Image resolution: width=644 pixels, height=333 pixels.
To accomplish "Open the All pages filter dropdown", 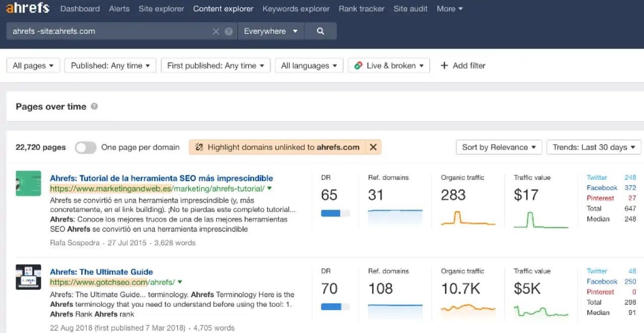I will [x=33, y=66].
